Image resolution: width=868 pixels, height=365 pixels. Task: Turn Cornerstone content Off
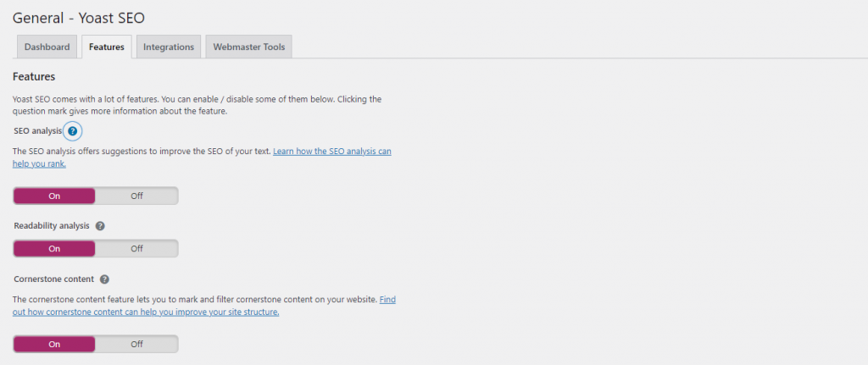[136, 345]
